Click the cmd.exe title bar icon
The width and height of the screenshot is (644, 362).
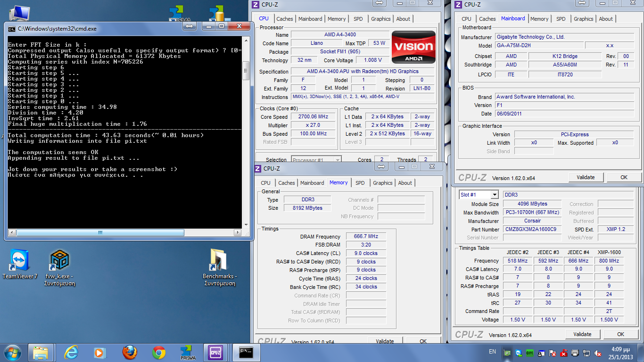coord(11,29)
